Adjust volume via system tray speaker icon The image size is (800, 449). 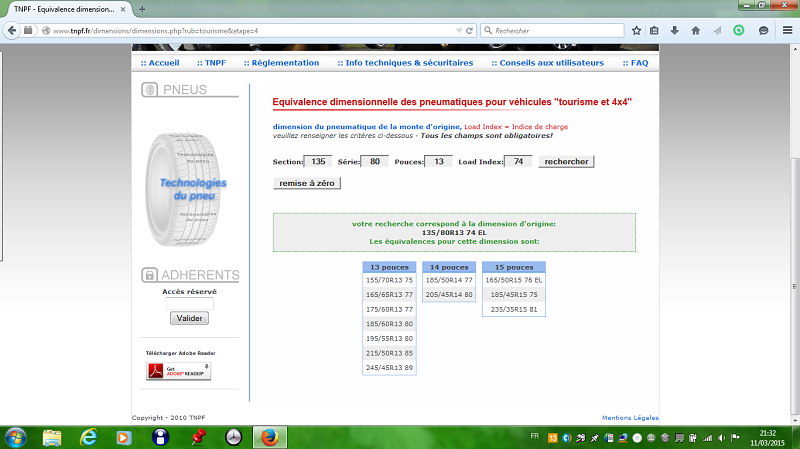coord(722,437)
